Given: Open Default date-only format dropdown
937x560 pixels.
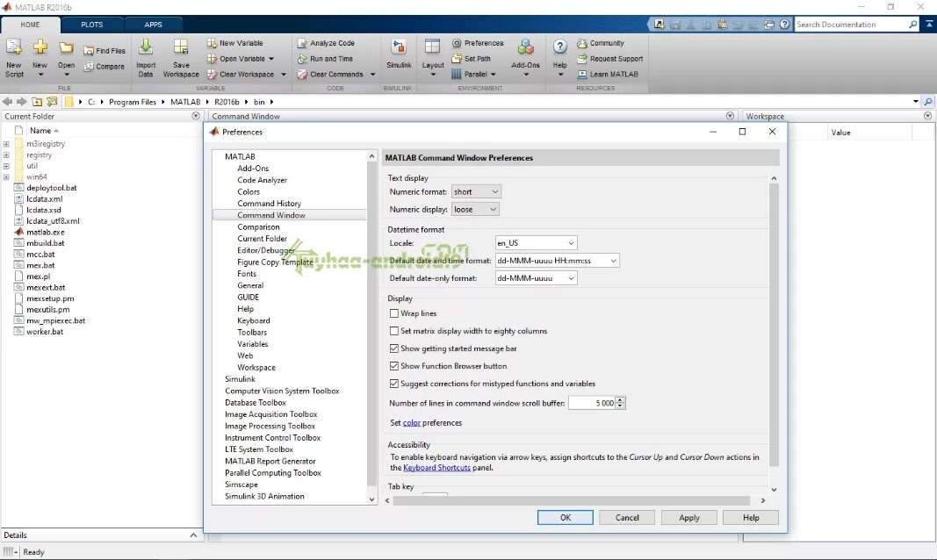Looking at the screenshot, I should pyautogui.click(x=536, y=278).
